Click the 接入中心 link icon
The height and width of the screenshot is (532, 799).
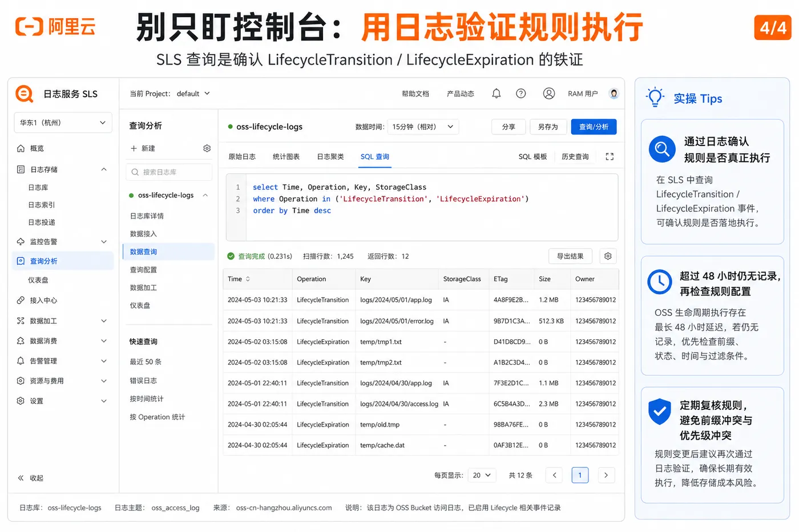21,300
